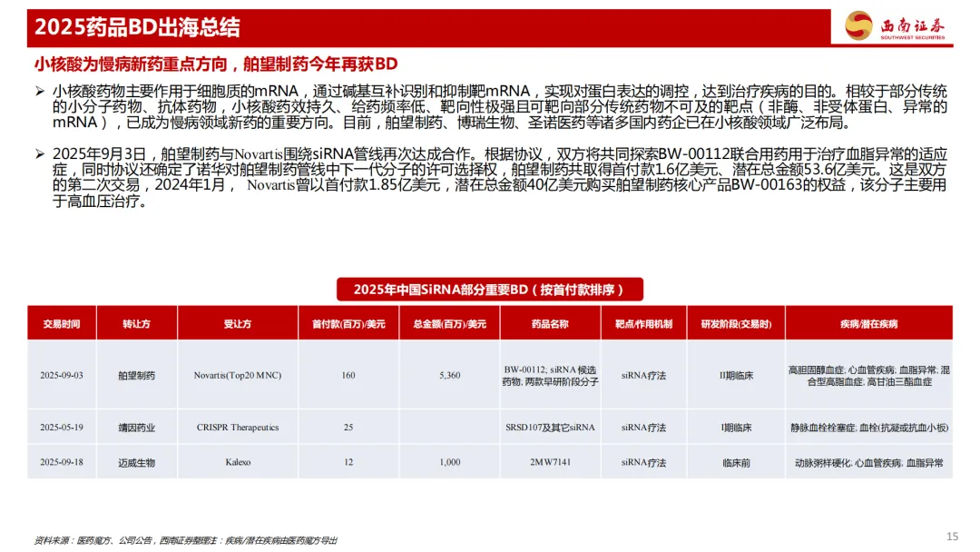Click siRNA疗法 in the 迈威生物 row

pos(643,462)
